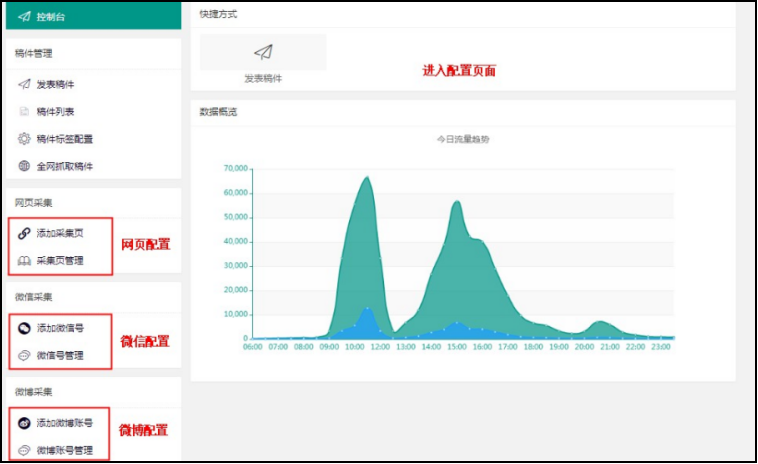Click the 采集页管理 book icon
The image size is (758, 464).
pyautogui.click(x=24, y=261)
